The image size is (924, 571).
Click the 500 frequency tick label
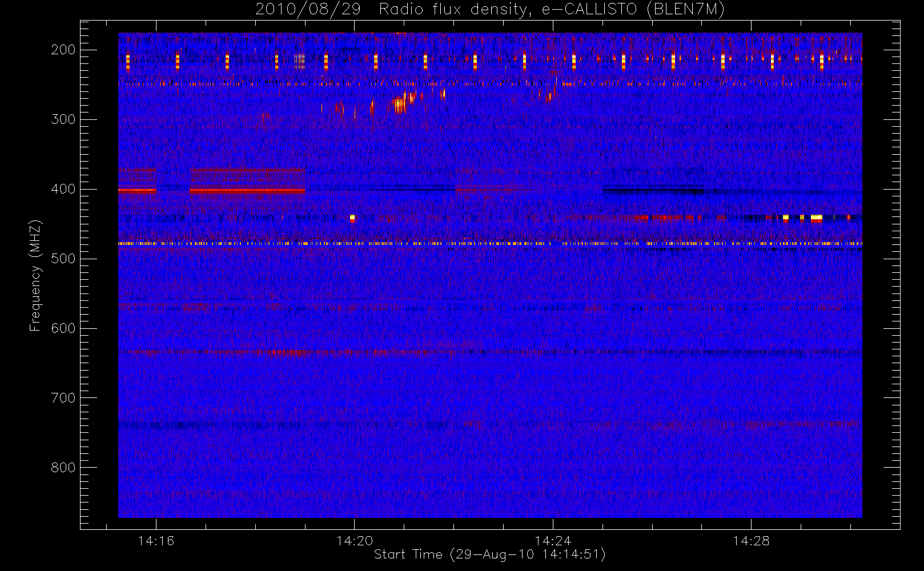click(63, 259)
